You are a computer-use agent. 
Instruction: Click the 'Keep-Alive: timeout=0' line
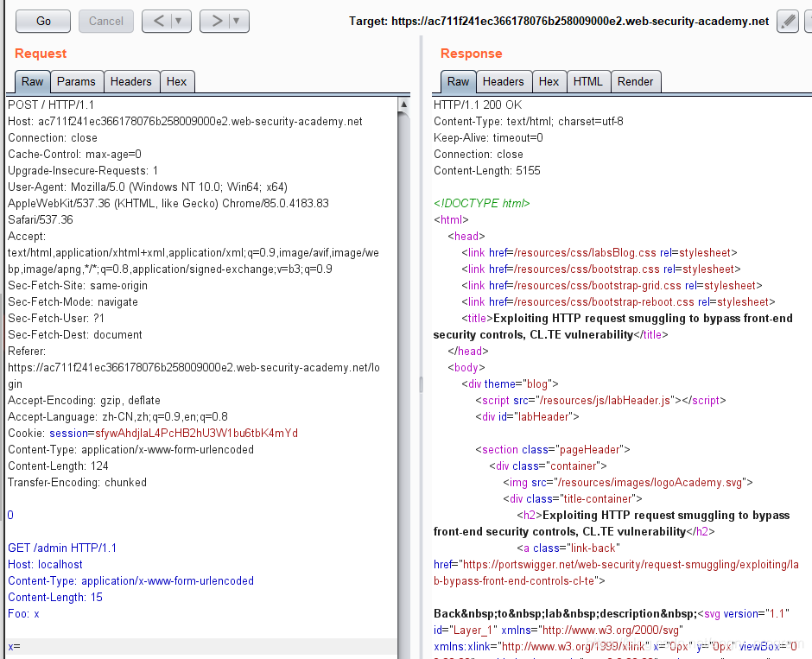coord(488,137)
